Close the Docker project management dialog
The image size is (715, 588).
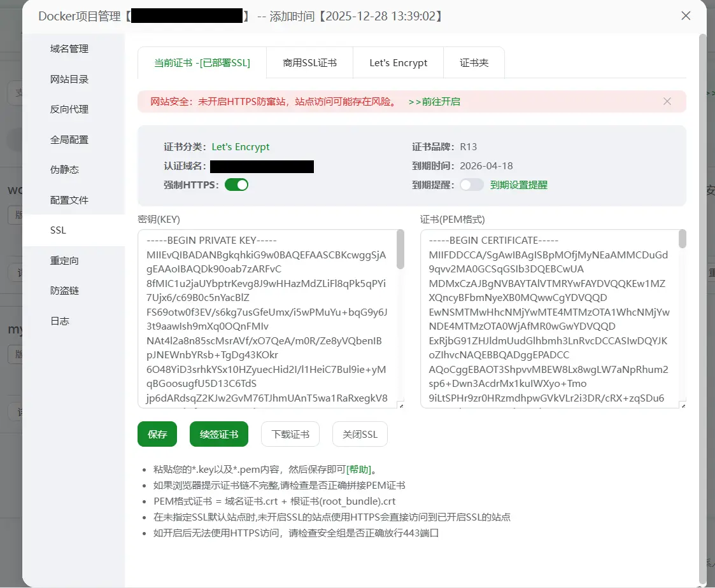coord(686,16)
